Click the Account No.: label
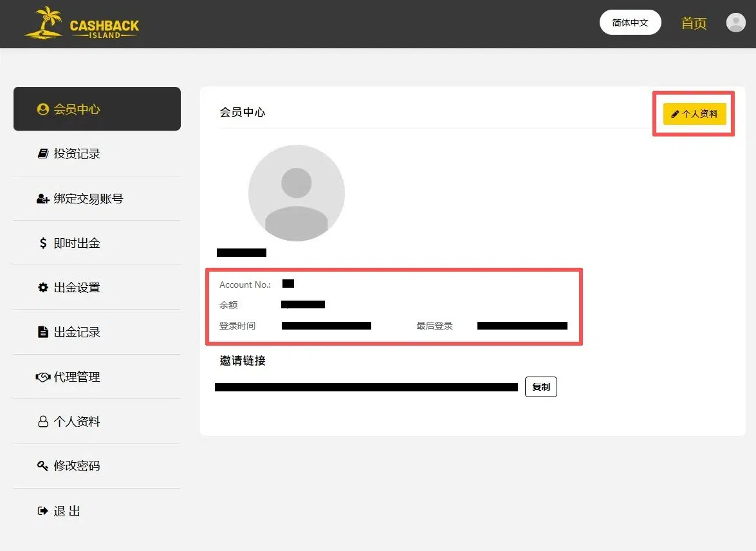756x551 pixels. (x=245, y=285)
